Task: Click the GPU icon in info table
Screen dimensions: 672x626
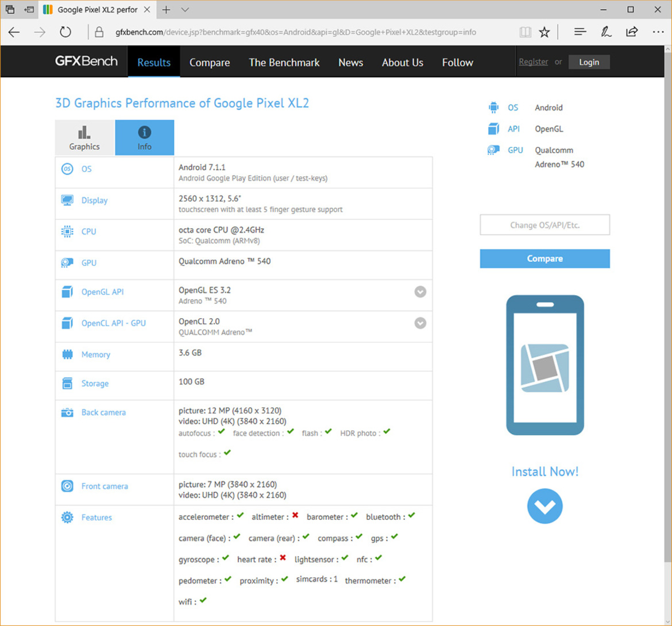Action: (x=67, y=262)
